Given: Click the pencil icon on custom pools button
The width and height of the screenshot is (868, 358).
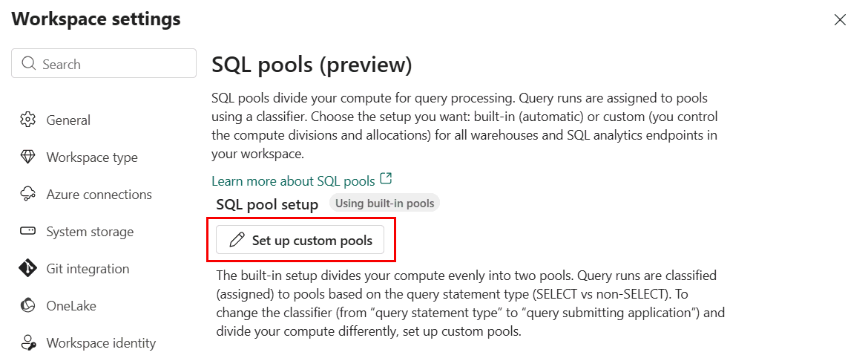Looking at the screenshot, I should 237,240.
